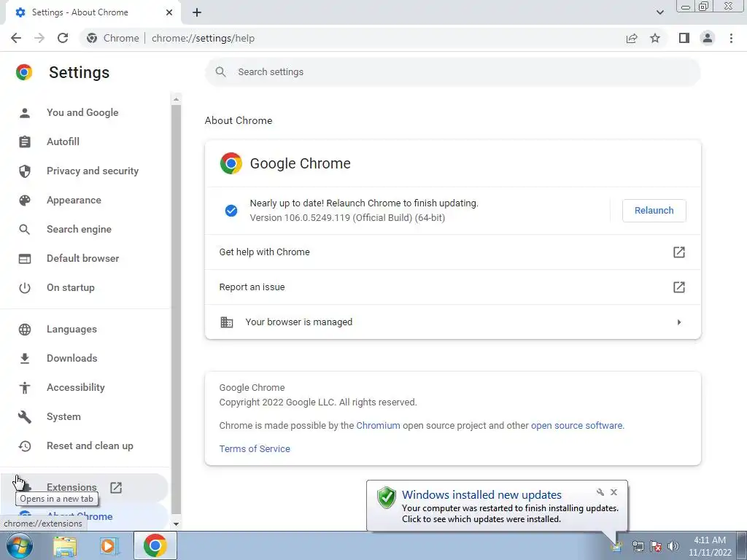Click the clipboard icon beside Autofill

tap(24, 142)
